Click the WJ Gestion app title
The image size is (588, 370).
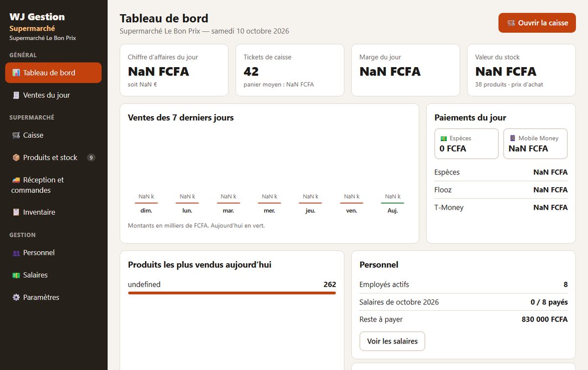pos(37,17)
